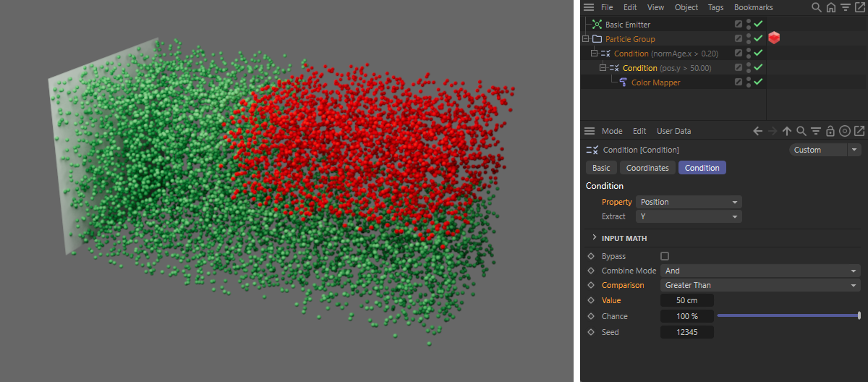Click the red Redshift tag on Particle Group
The height and width of the screenshot is (382, 868).
coord(774,38)
